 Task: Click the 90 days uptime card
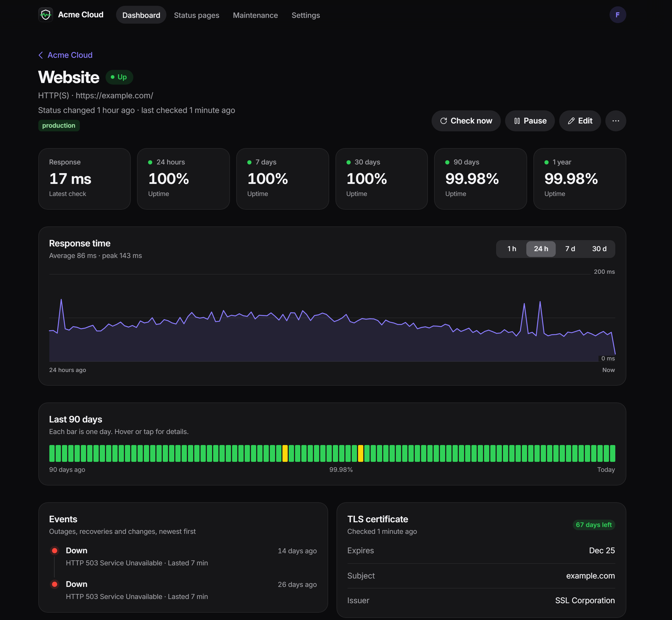coord(480,179)
